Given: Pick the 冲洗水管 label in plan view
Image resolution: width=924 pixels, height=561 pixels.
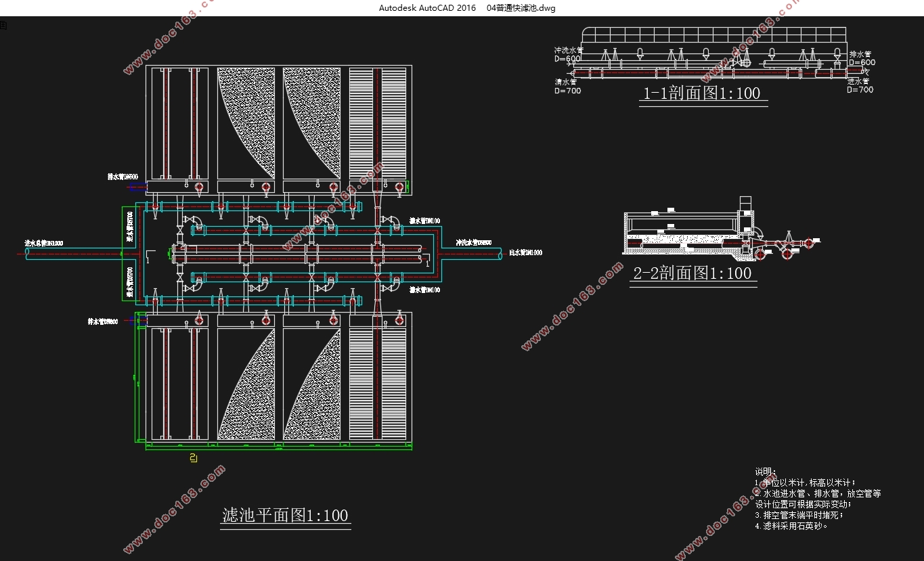Looking at the screenshot, I should pyautogui.click(x=474, y=242).
